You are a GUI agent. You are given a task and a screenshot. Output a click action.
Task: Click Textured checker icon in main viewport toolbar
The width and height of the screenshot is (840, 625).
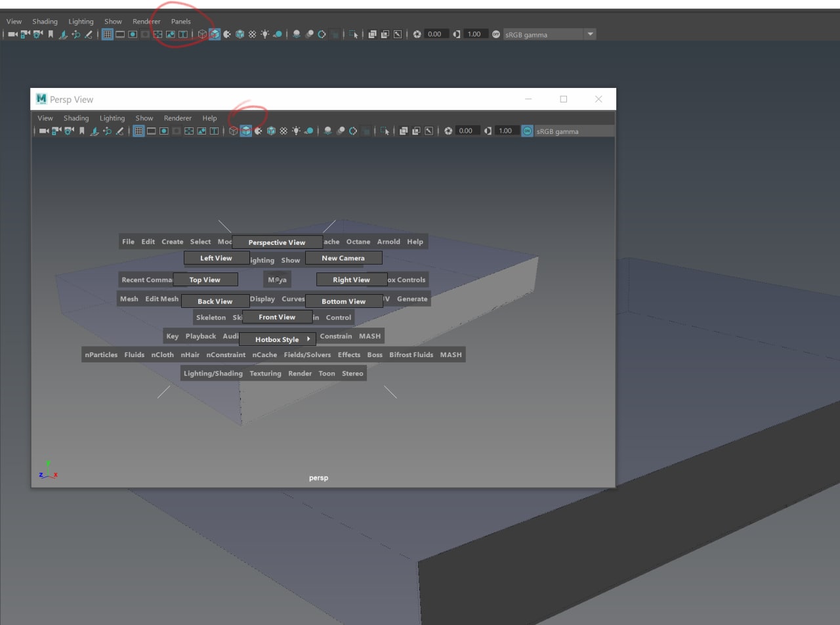(x=252, y=34)
